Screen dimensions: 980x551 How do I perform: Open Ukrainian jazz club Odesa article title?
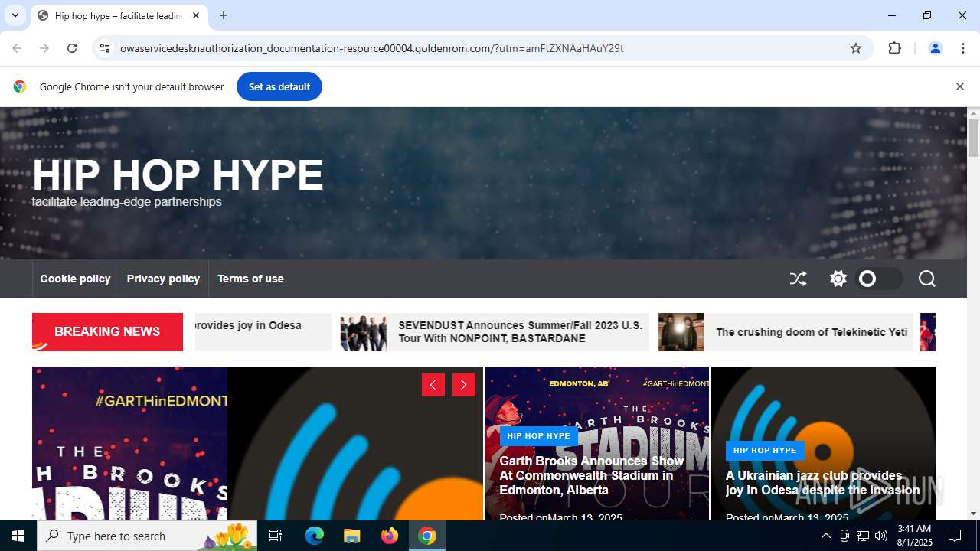click(x=822, y=483)
